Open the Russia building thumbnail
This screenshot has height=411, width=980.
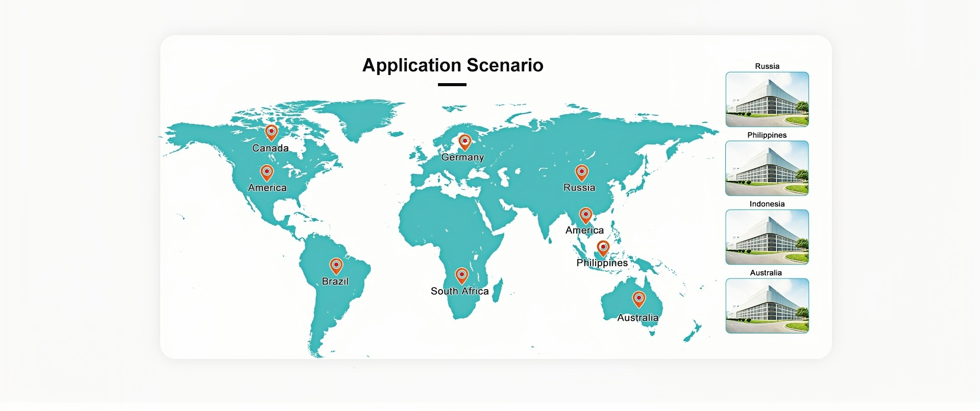767,99
